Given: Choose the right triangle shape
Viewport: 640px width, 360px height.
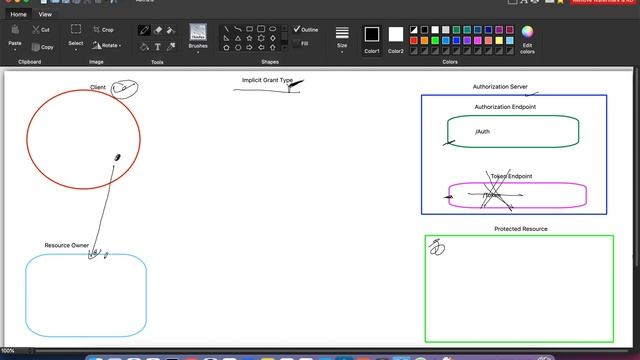Looking at the screenshot, I should [227, 38].
